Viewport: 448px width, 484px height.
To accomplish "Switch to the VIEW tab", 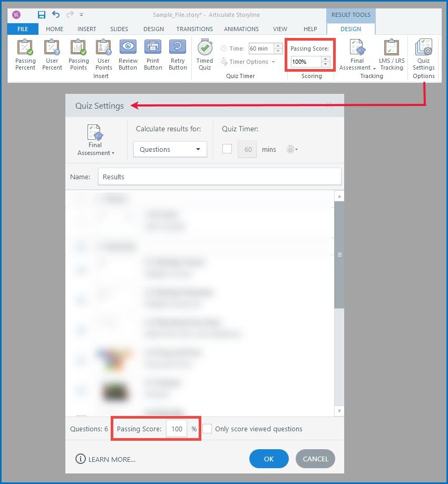I will pos(280,29).
